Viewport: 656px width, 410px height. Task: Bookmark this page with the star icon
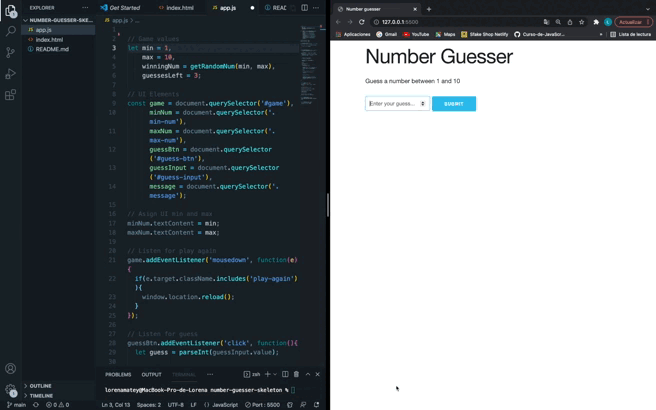[x=582, y=22]
